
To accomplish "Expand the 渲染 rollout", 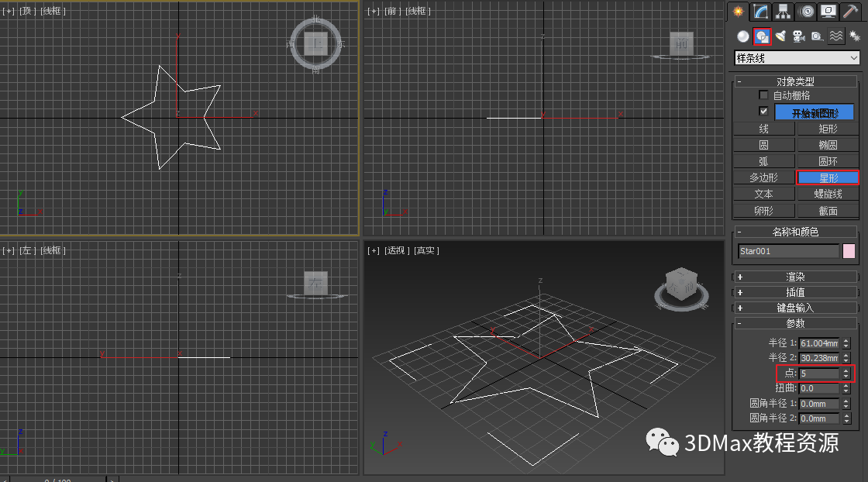I will pyautogui.click(x=795, y=277).
